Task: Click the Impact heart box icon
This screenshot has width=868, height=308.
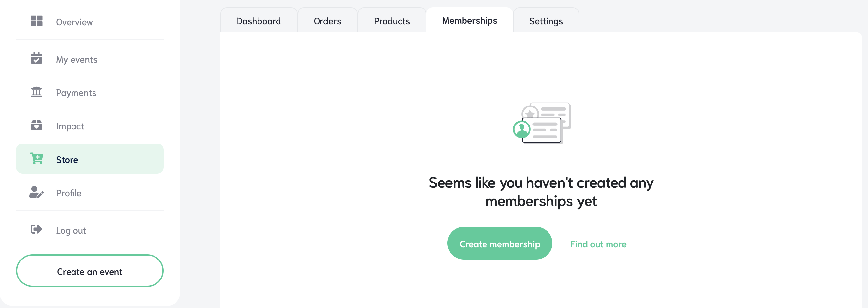Action: (36, 125)
